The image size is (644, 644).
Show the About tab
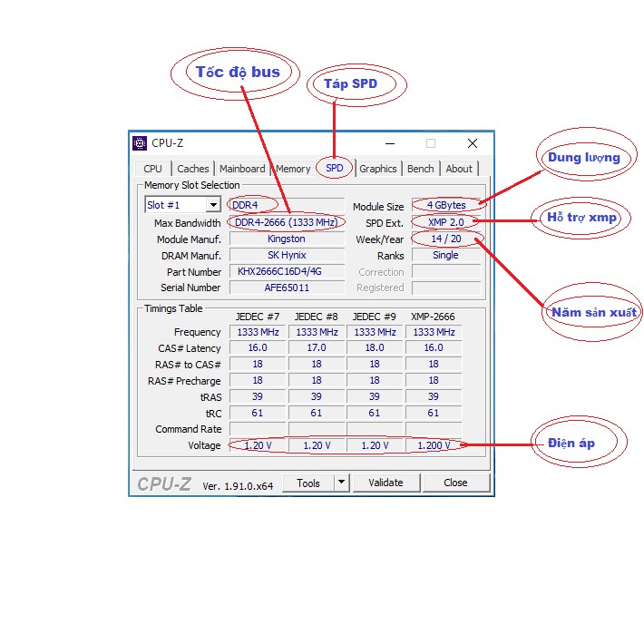(459, 169)
